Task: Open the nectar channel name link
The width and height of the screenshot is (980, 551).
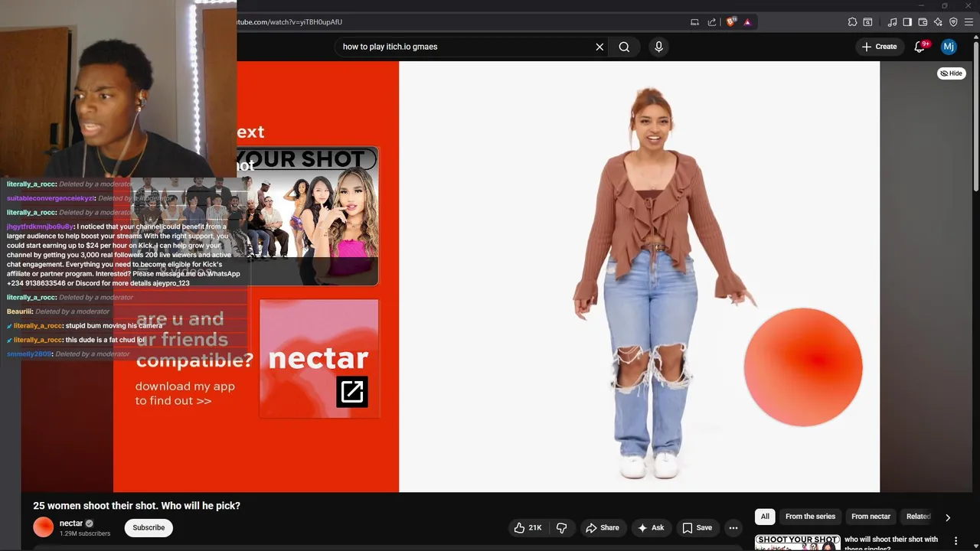Action: (71, 523)
